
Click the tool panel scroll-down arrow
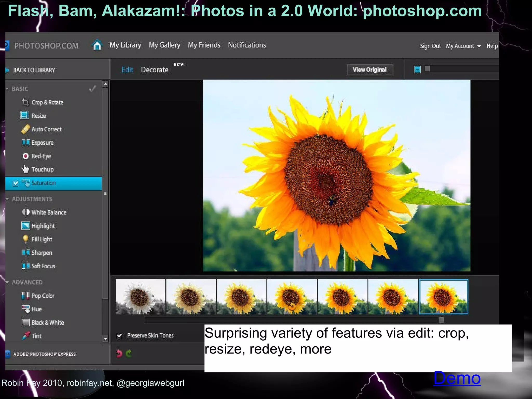click(x=105, y=339)
